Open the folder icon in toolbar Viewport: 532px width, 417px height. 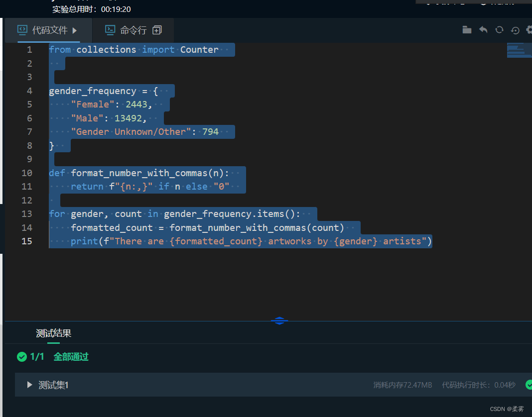pyautogui.click(x=467, y=30)
